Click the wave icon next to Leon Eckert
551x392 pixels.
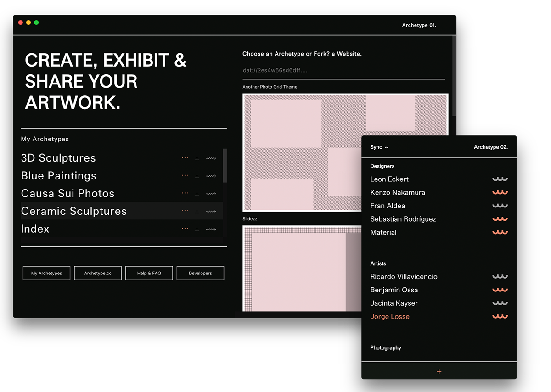tap(500, 179)
